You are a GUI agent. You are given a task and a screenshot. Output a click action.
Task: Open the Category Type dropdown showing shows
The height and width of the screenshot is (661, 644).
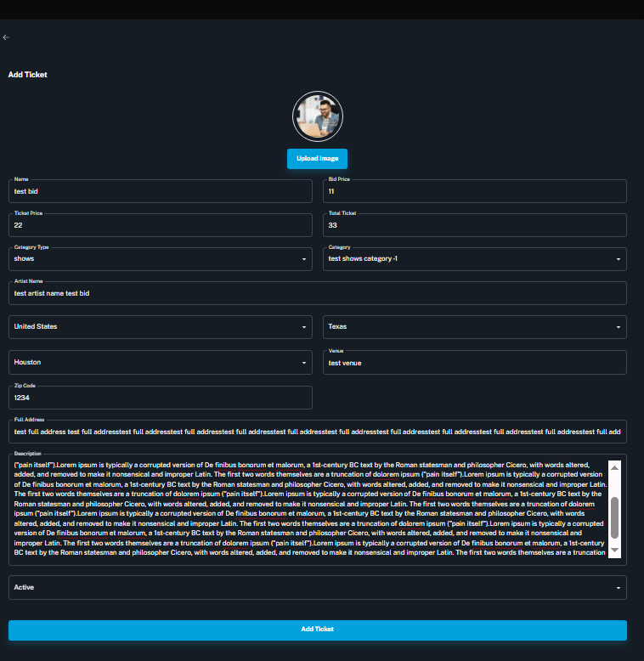point(161,259)
